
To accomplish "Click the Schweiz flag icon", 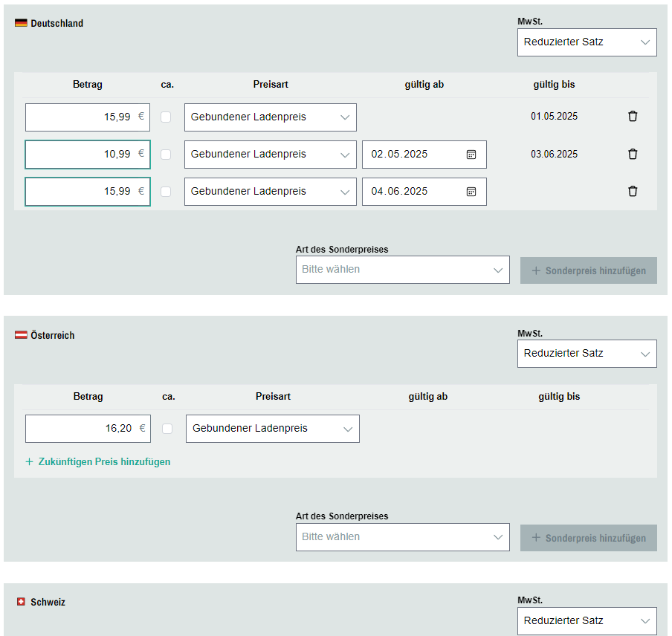I will (x=21, y=602).
